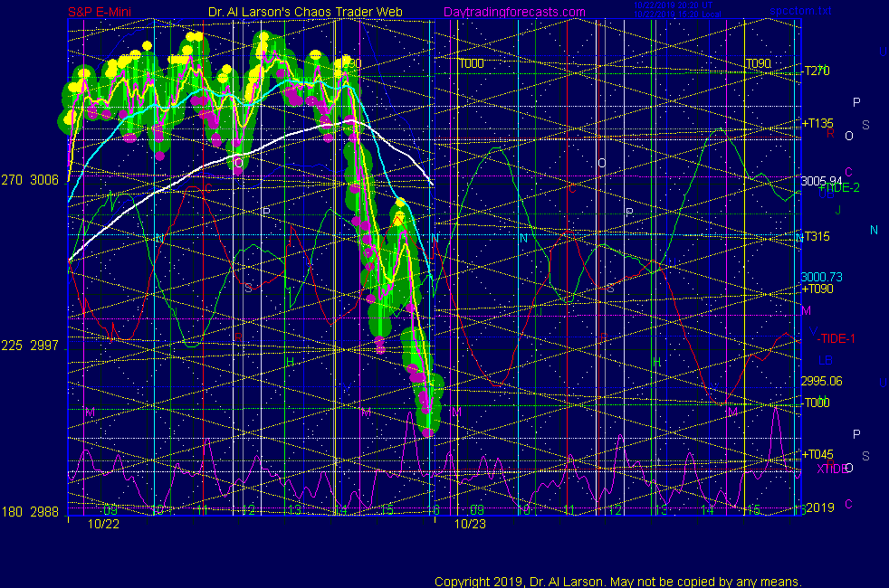Click the 'Dr. Al Larson's Chaos Trader Web' heading
The image size is (889, 588).
[x=306, y=12]
